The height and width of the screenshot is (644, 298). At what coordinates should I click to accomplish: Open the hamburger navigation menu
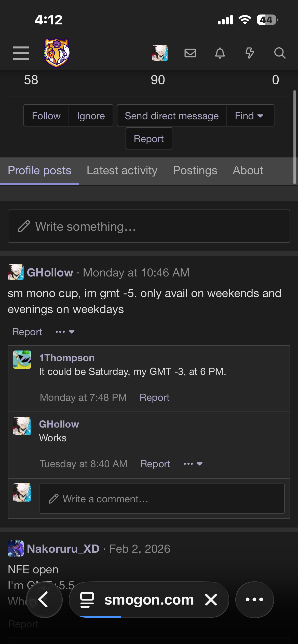tap(21, 53)
